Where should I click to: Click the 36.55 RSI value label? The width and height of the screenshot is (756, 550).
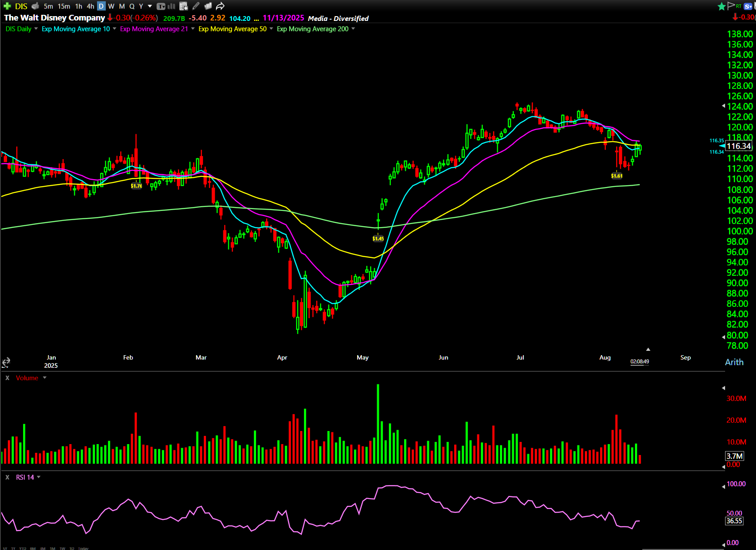coord(734,521)
